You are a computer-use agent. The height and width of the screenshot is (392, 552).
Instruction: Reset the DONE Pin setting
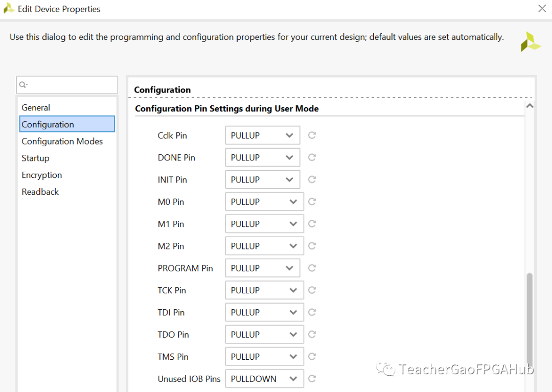[312, 157]
